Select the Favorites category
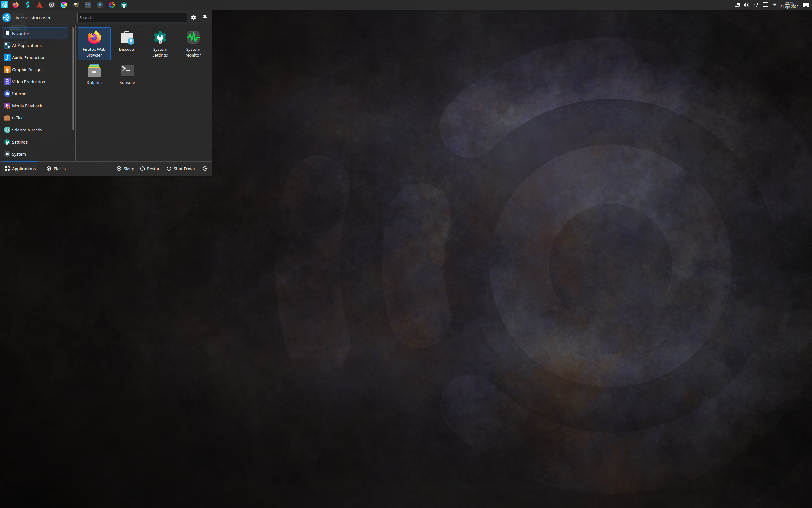 35,33
